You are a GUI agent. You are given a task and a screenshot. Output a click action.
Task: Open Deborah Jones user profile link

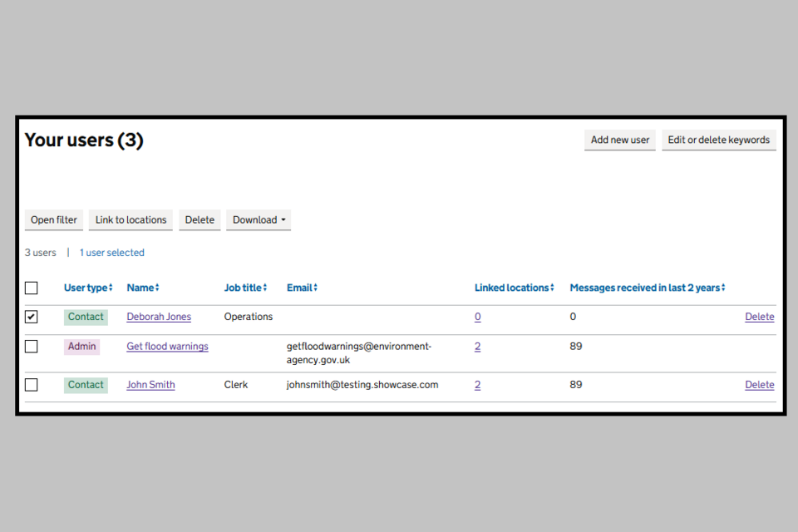[159, 317]
